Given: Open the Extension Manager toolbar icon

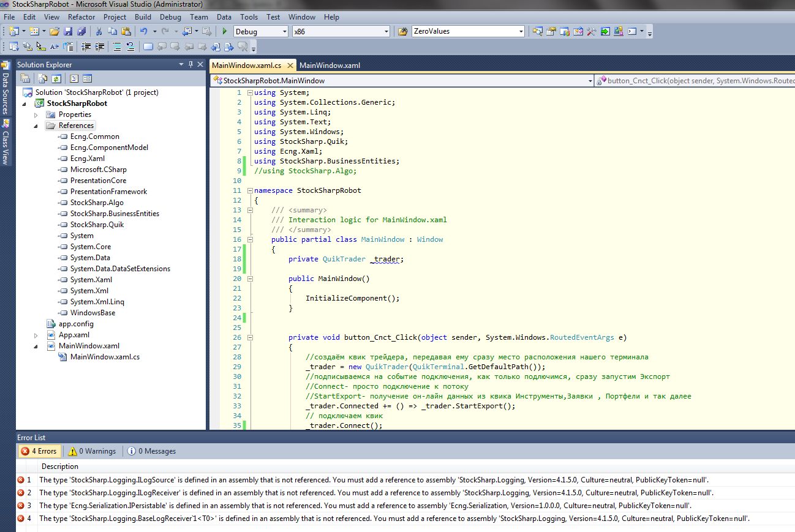Looking at the screenshot, I should [x=618, y=31].
